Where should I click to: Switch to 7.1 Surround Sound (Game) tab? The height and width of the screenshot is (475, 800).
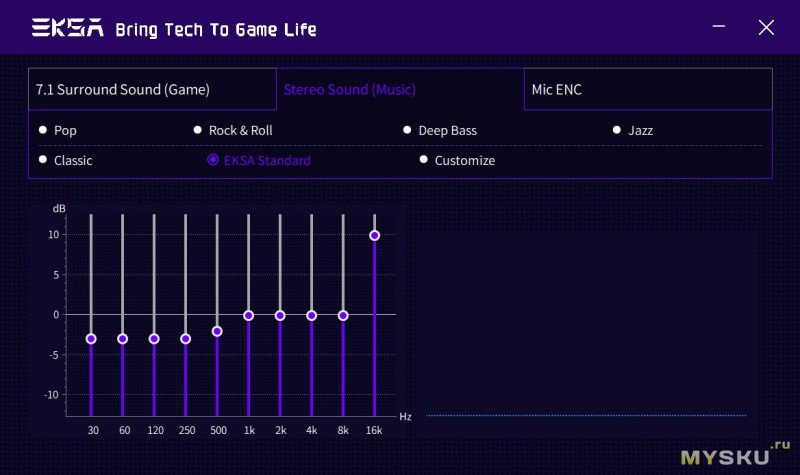(152, 89)
